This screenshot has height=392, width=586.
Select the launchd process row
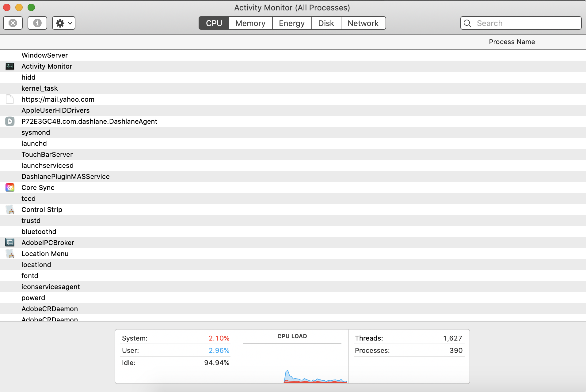[x=293, y=143]
